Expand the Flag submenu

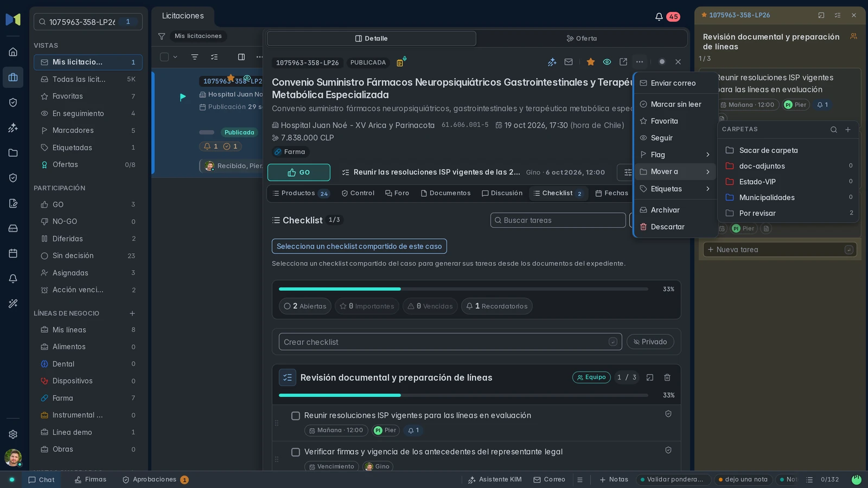[675, 155]
